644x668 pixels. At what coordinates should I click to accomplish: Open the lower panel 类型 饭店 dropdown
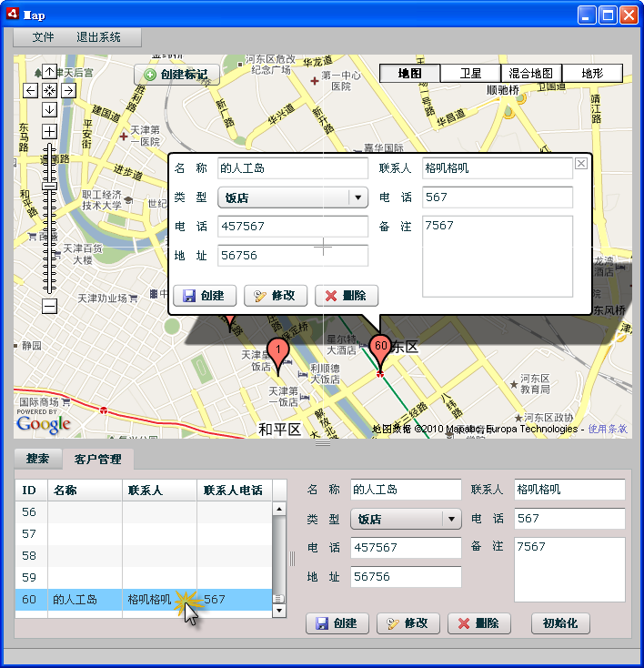[x=406, y=519]
